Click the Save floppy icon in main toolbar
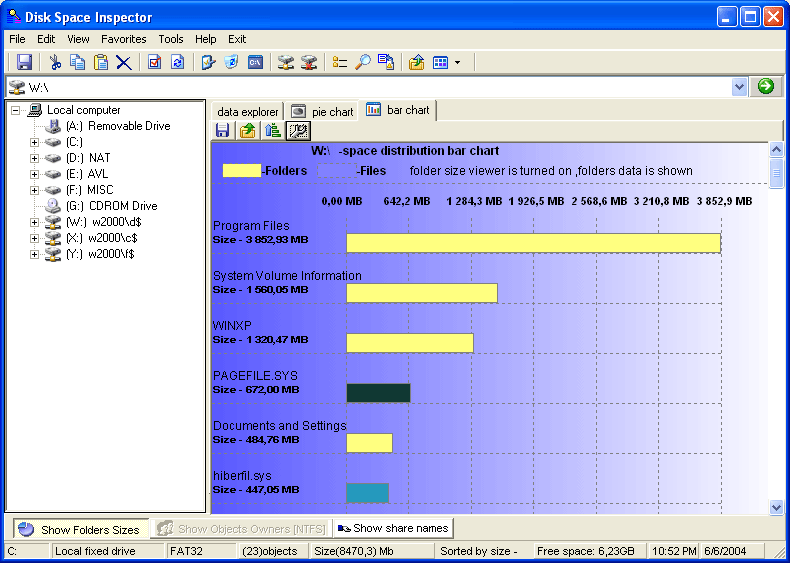 24,62
